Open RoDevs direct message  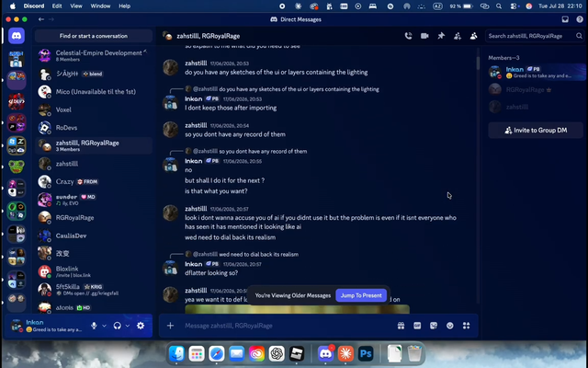click(x=94, y=128)
